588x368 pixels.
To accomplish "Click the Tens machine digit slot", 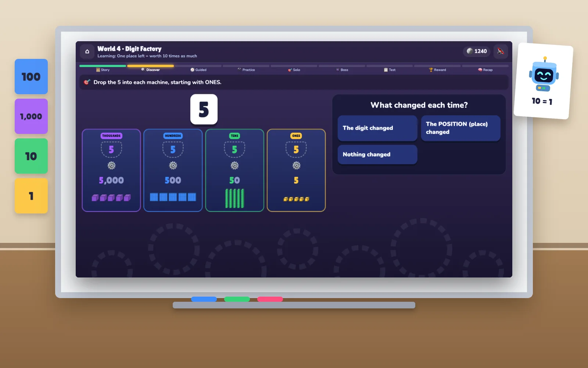I will [234, 149].
